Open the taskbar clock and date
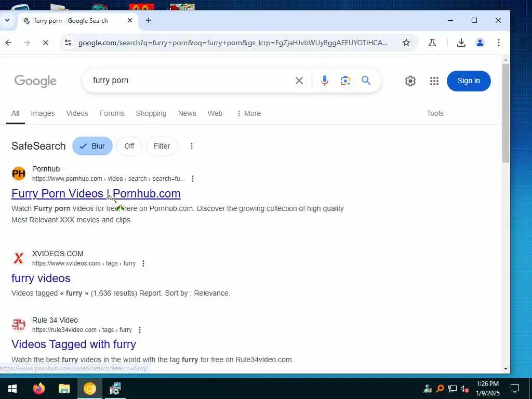This screenshot has width=532, height=399. coord(487,389)
